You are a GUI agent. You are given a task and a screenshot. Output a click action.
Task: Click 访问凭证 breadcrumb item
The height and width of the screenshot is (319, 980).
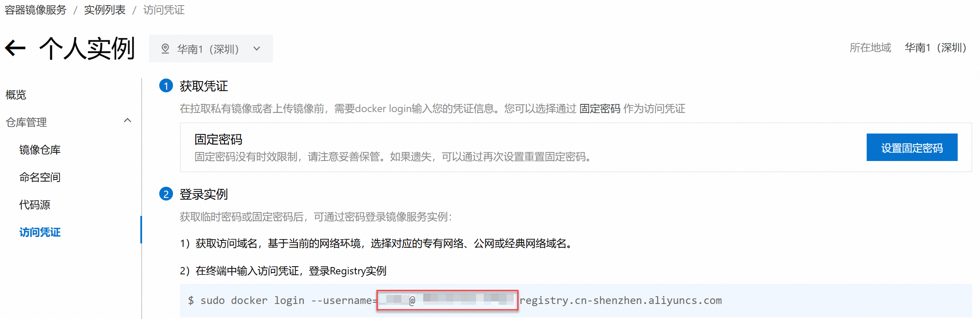(164, 9)
